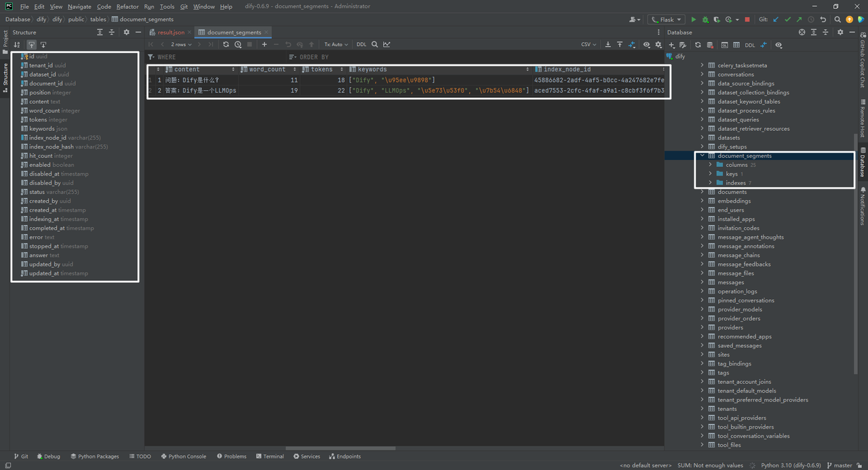This screenshot has height=470, width=868.
Task: Click the WHERE filter input field
Action: point(217,57)
